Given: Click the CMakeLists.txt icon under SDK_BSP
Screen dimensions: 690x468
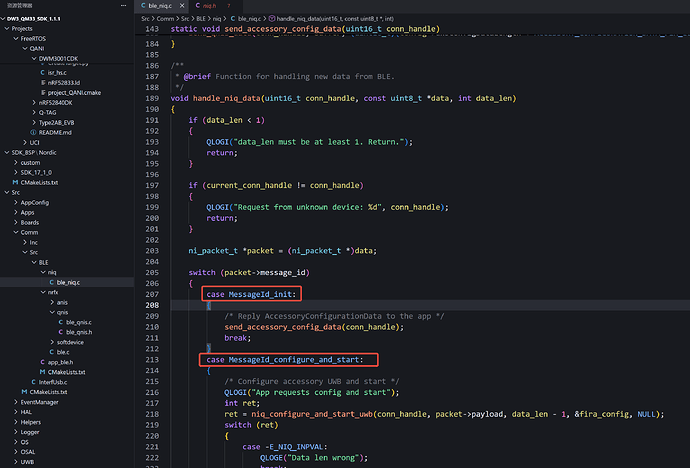Looking at the screenshot, I should (x=14, y=182).
